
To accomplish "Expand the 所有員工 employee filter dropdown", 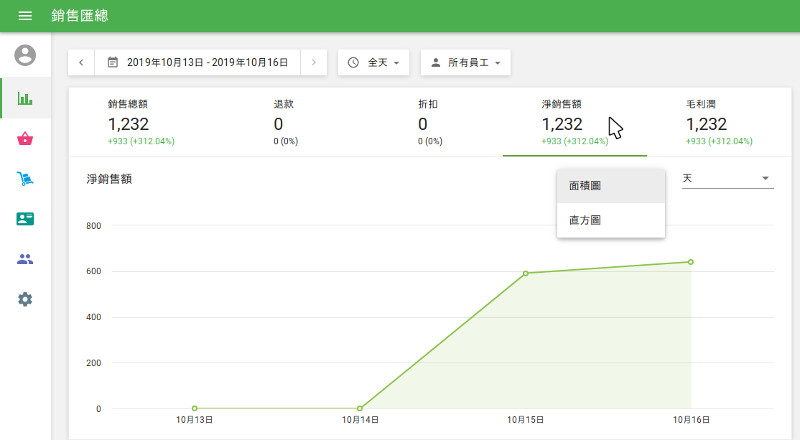I will tap(465, 62).
